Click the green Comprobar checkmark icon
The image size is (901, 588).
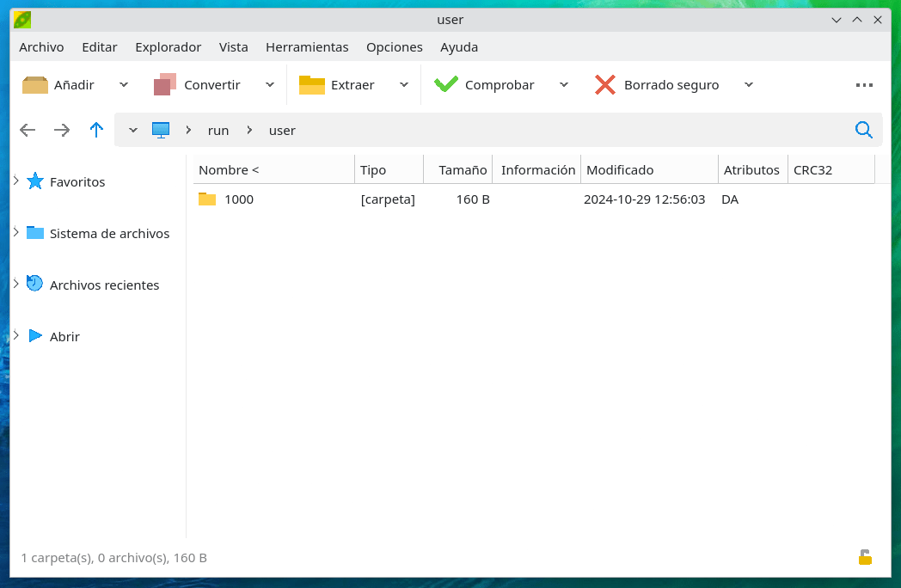445,84
